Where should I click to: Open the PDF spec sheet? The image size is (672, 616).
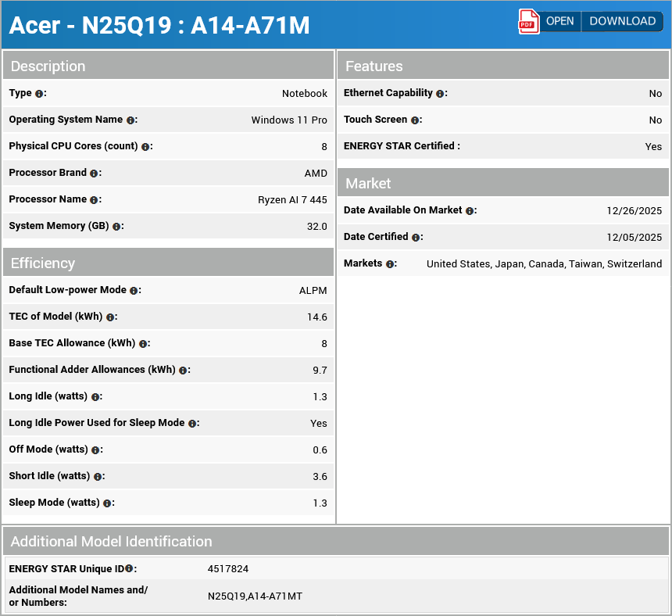559,21
